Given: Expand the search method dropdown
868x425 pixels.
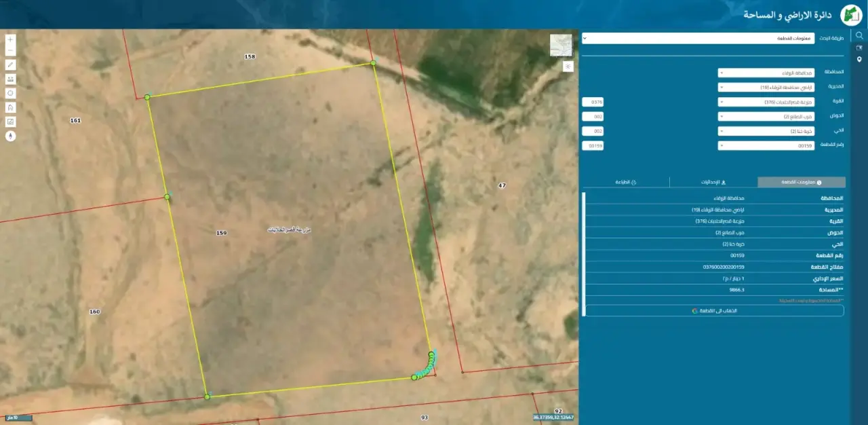Looking at the screenshot, I should click(x=698, y=39).
